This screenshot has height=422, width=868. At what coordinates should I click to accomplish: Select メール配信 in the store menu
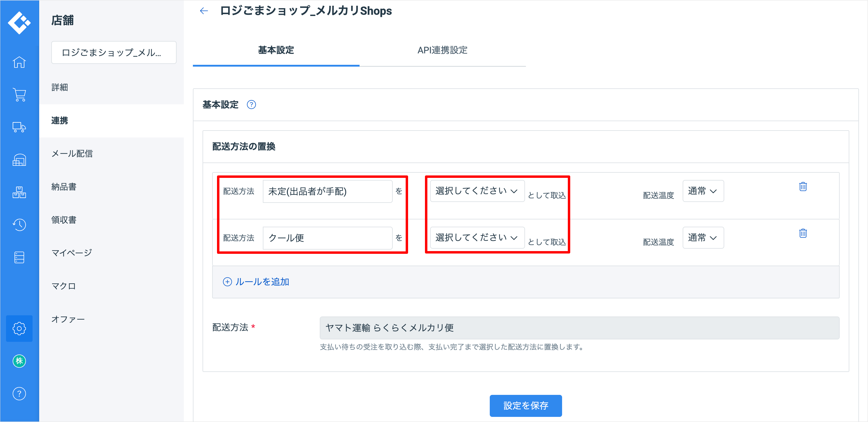pyautogui.click(x=72, y=154)
